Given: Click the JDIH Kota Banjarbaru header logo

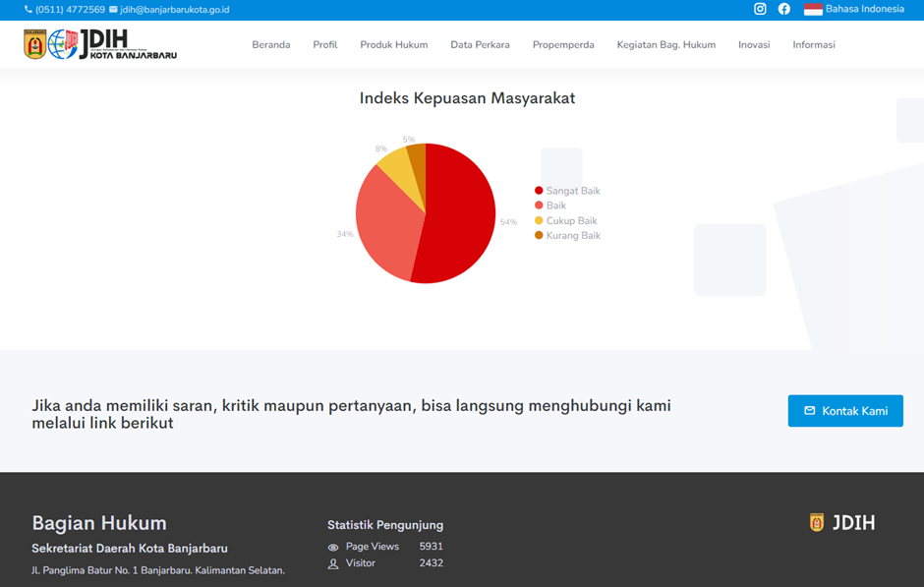Looking at the screenshot, I should pyautogui.click(x=100, y=44).
